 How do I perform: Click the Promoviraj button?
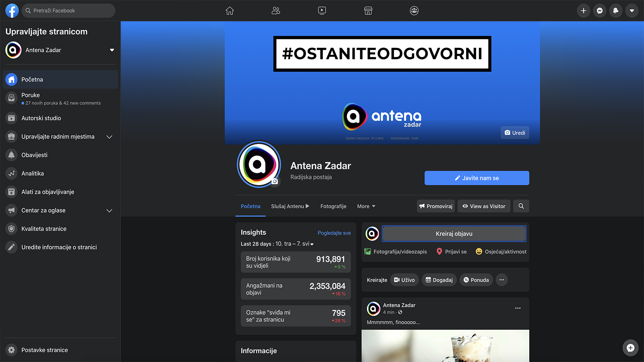tap(436, 206)
